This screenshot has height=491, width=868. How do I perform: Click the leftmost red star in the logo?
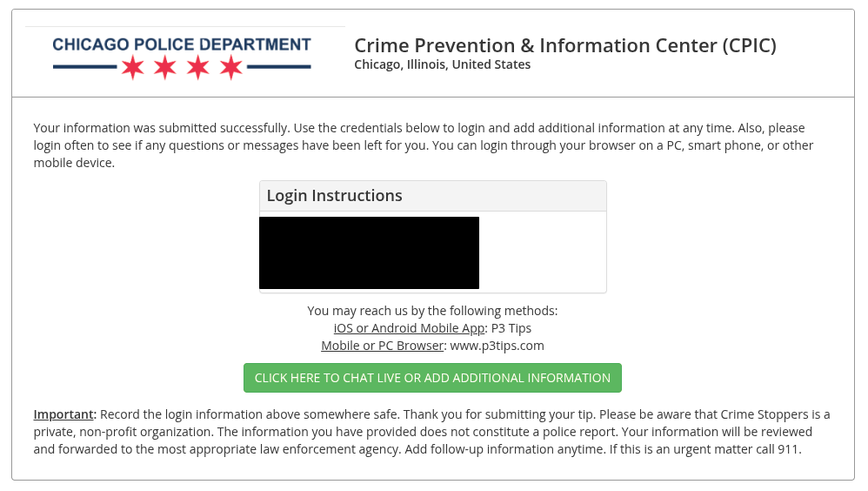(x=132, y=67)
